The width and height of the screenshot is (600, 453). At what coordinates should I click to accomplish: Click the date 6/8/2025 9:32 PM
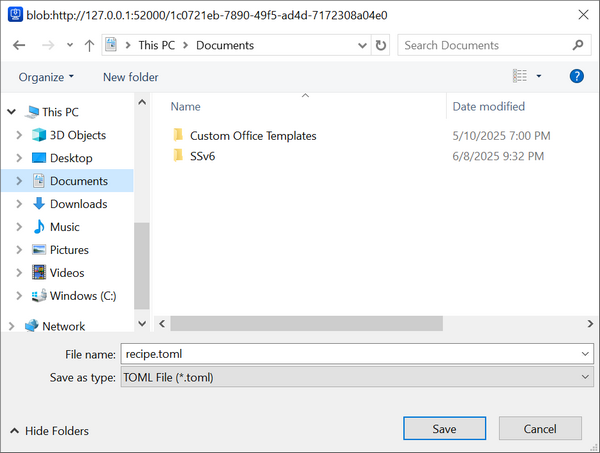coord(498,156)
